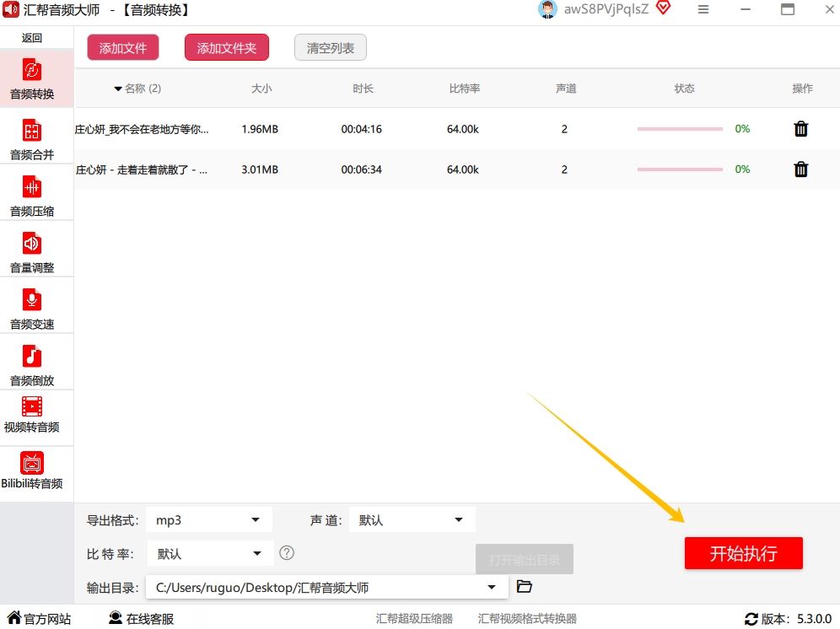Click the 大小 column header

pyautogui.click(x=261, y=89)
